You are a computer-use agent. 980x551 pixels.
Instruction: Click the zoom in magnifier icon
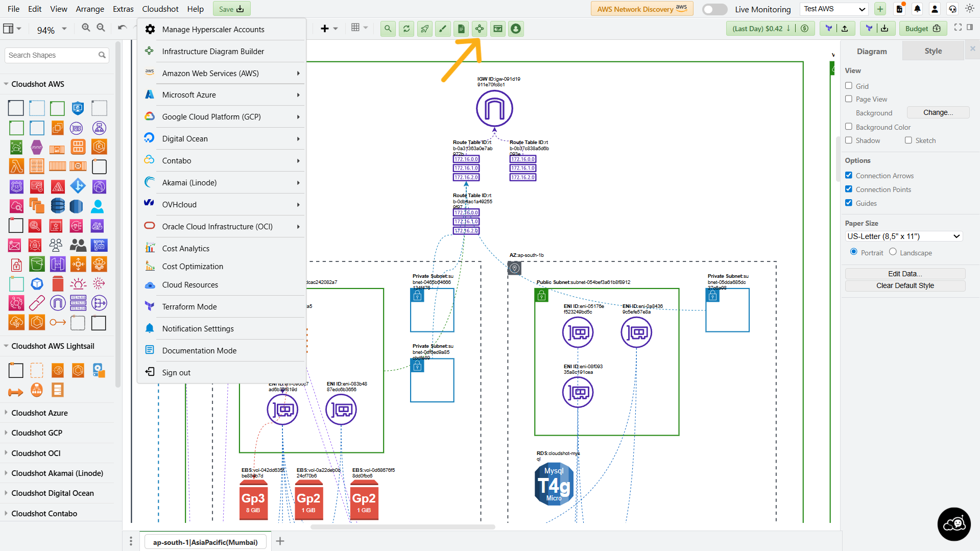point(86,28)
